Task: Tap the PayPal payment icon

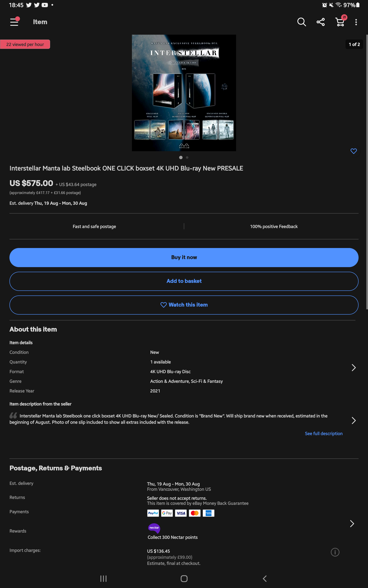Action: click(153, 513)
